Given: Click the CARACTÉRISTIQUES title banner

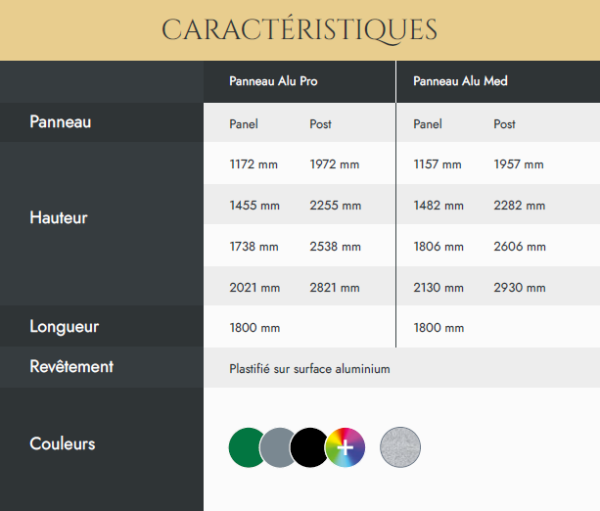Looking at the screenshot, I should [x=300, y=30].
